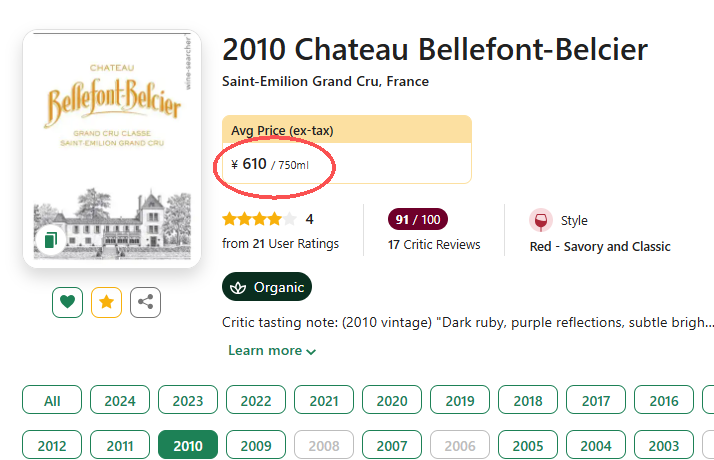This screenshot has width=714, height=460.
Task: Select the 2010 vintage chip
Action: 188,445
